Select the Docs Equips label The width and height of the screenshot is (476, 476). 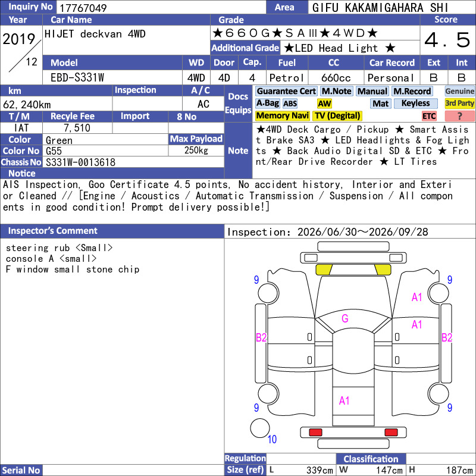[238, 103]
